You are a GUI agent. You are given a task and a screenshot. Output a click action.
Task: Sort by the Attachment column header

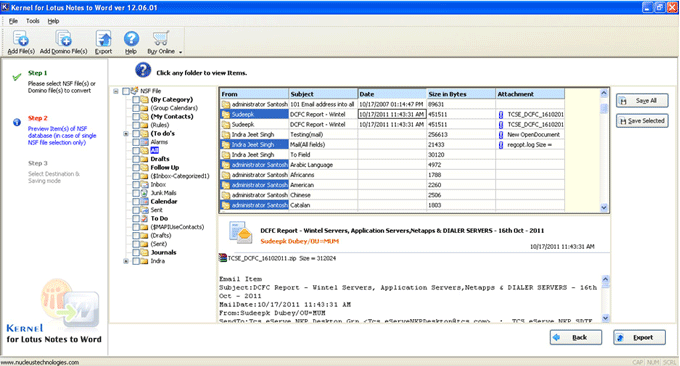530,94
